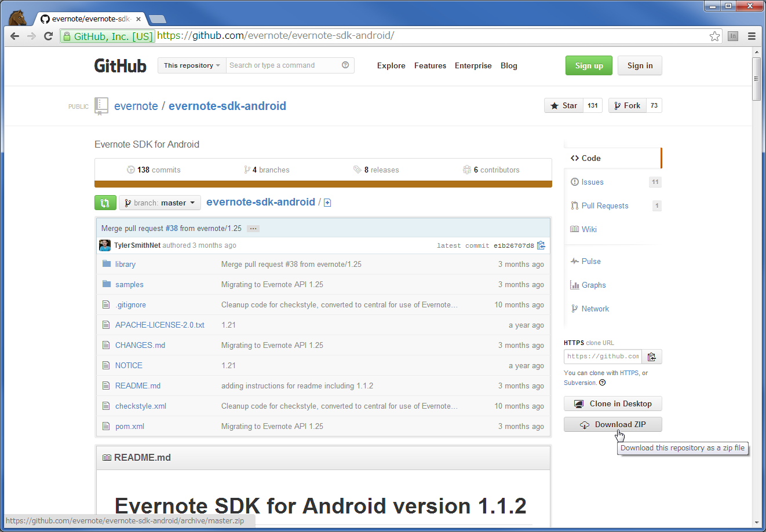
Task: Click Explore in the top navigation
Action: [391, 65]
